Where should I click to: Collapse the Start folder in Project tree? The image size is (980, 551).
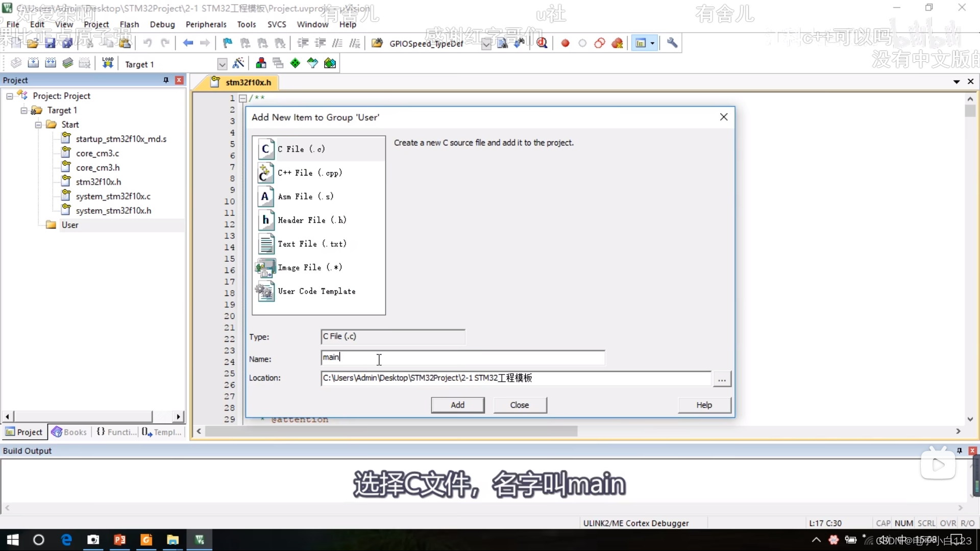[x=38, y=124]
